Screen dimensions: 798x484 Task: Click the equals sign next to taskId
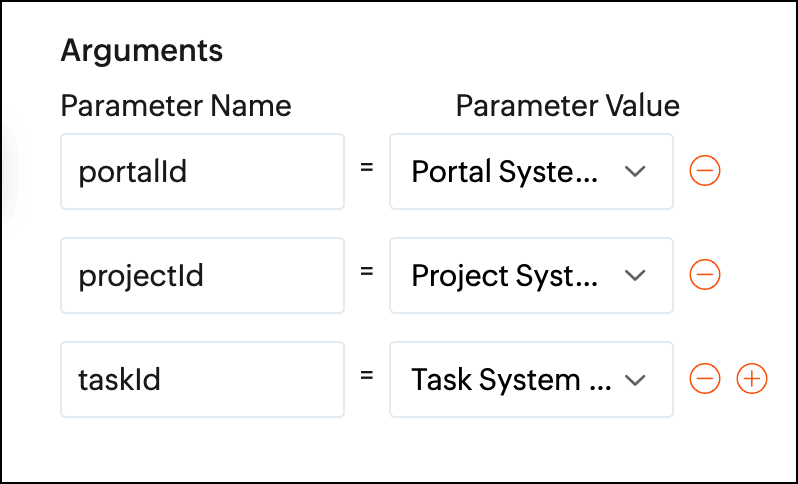367,377
